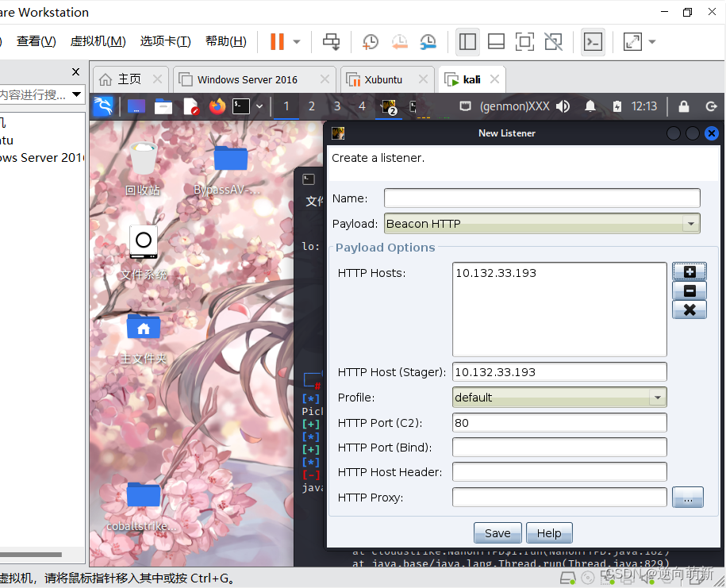Click the log out panel icon
Viewport: 726px width, 588px height.
[712, 106]
